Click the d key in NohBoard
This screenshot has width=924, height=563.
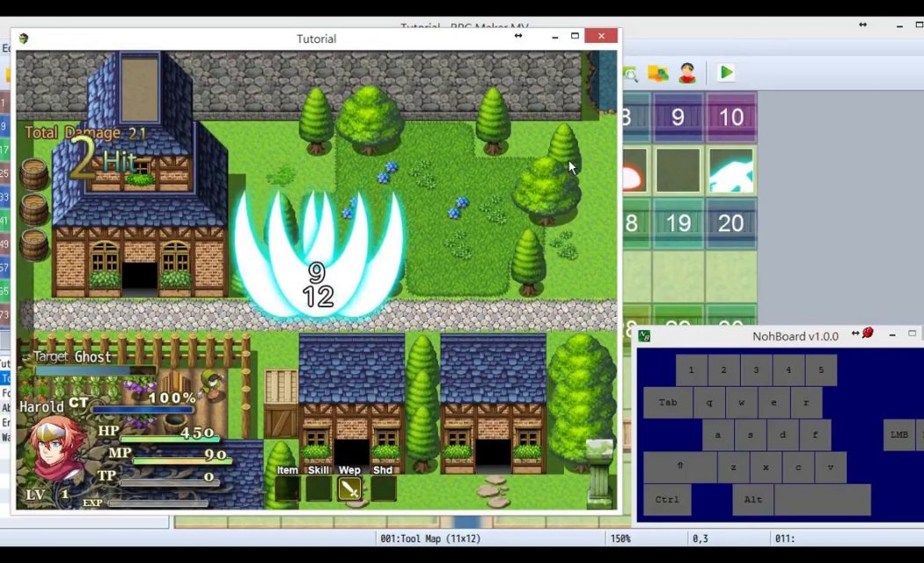(x=782, y=435)
